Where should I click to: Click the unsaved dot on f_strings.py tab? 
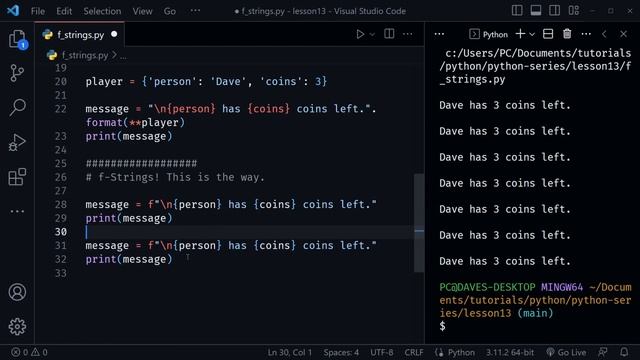tap(114, 34)
